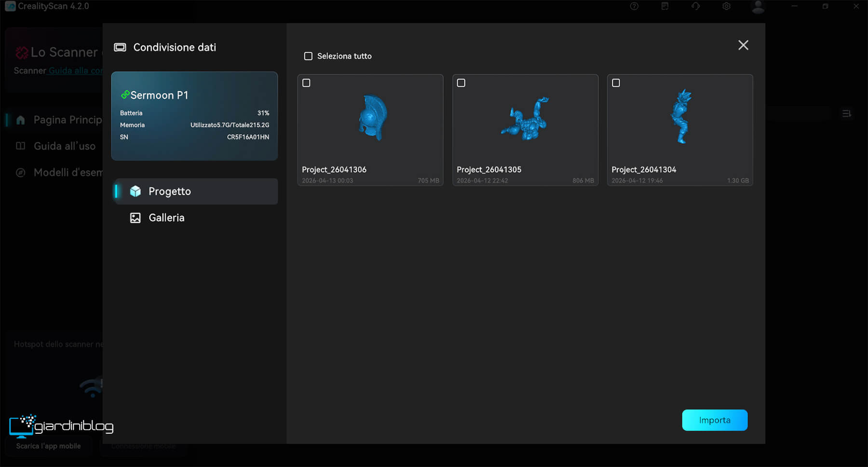The height and width of the screenshot is (467, 868).
Task: Click the help question mark icon
Action: [634, 6]
